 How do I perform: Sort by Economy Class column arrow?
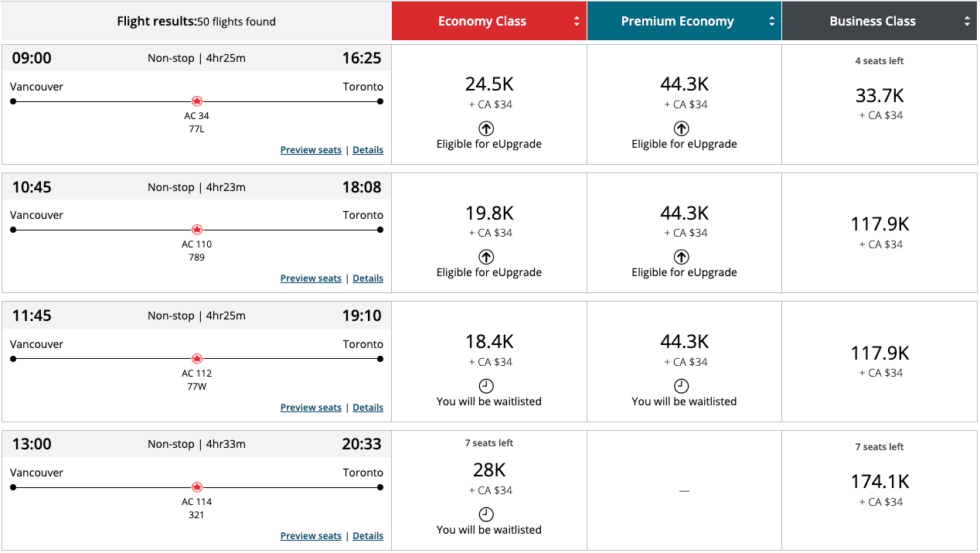[x=577, y=22]
